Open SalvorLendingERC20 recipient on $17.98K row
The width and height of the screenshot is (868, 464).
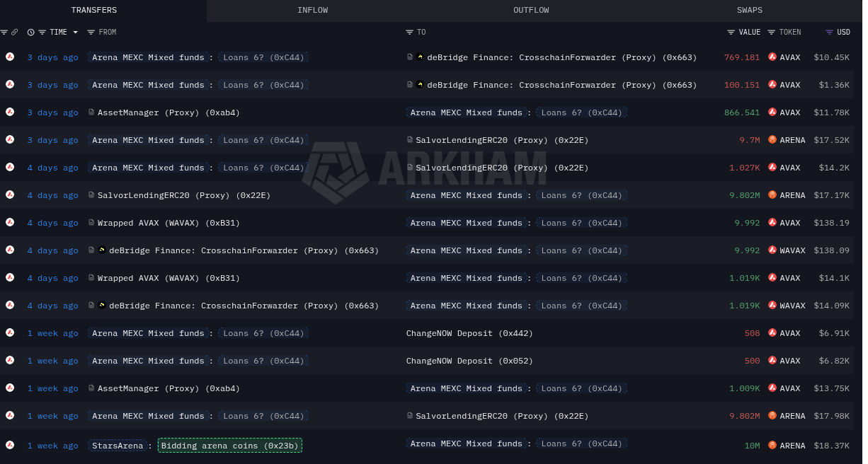tap(502, 416)
